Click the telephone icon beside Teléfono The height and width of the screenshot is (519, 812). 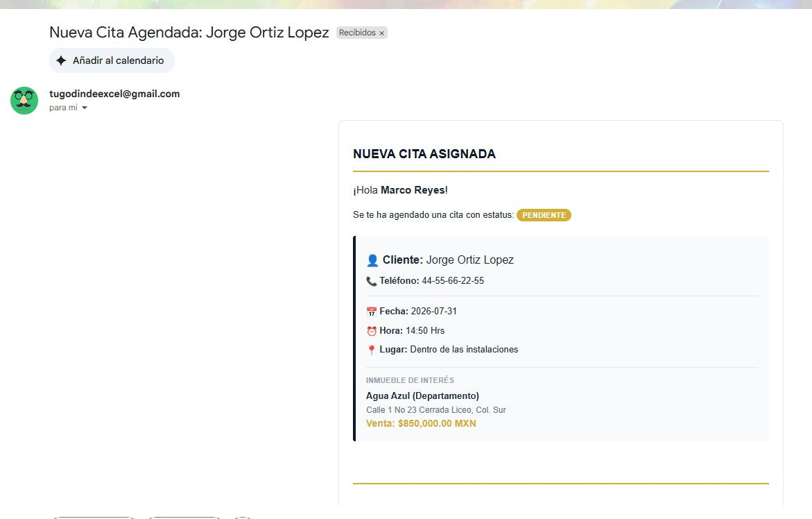tap(371, 281)
